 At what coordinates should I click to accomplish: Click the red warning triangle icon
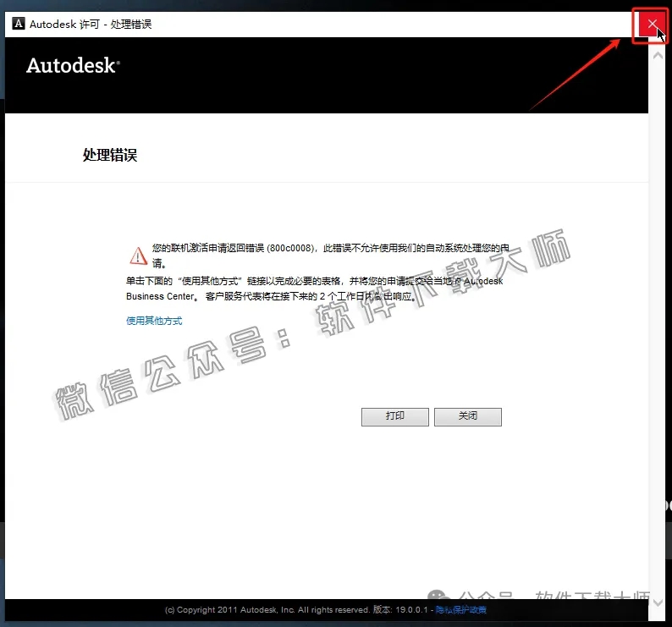point(139,256)
